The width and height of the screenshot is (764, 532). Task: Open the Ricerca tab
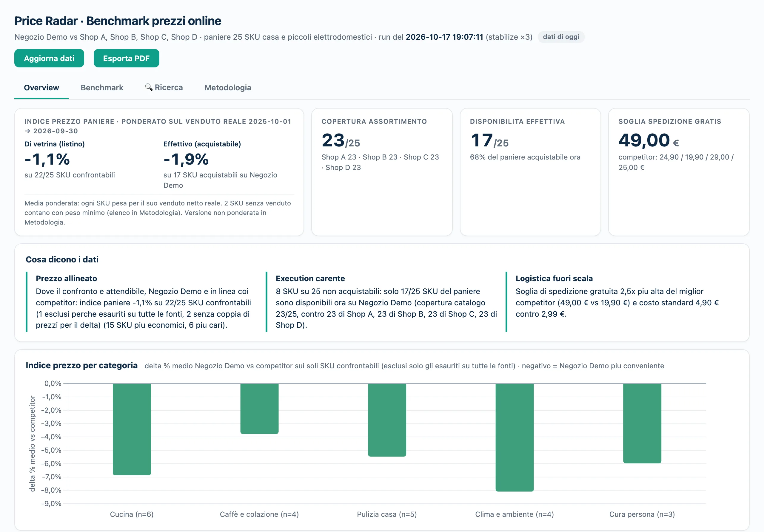(x=164, y=87)
